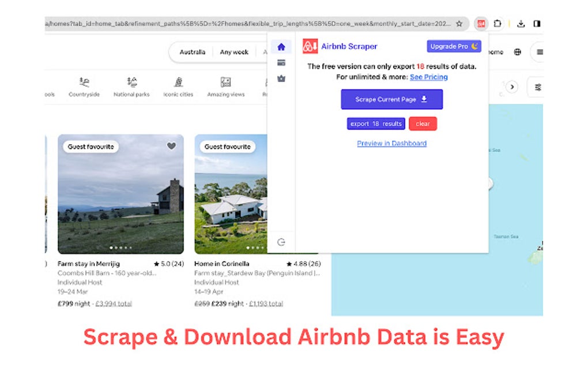588x368 pixels.
Task: Open browser downloads icon
Action: (521, 24)
